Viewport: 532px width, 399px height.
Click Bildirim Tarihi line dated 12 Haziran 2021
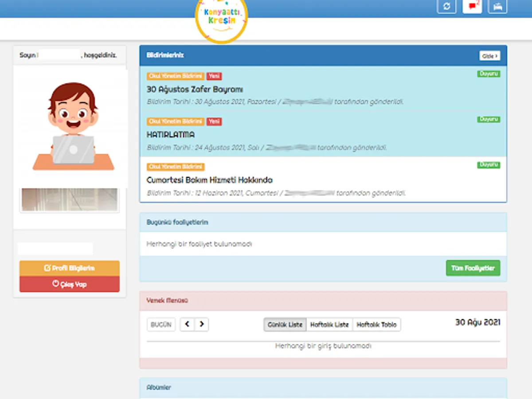tap(276, 193)
